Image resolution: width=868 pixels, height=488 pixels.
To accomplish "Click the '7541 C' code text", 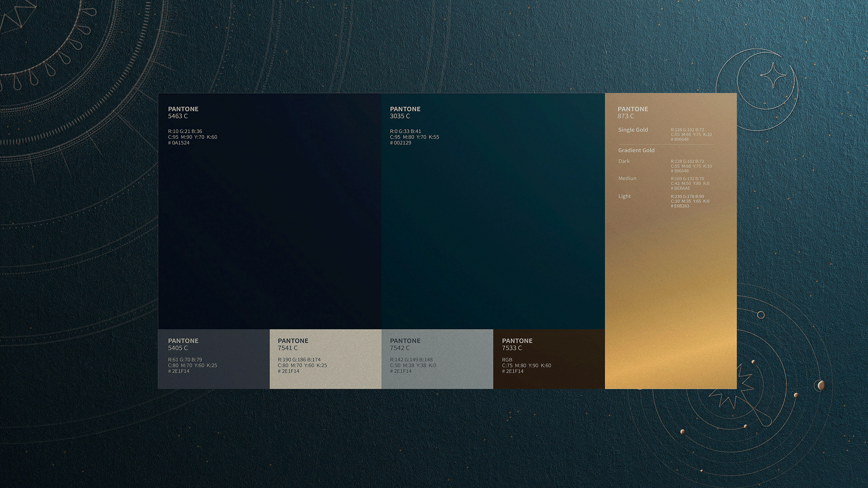I will pyautogui.click(x=288, y=348).
